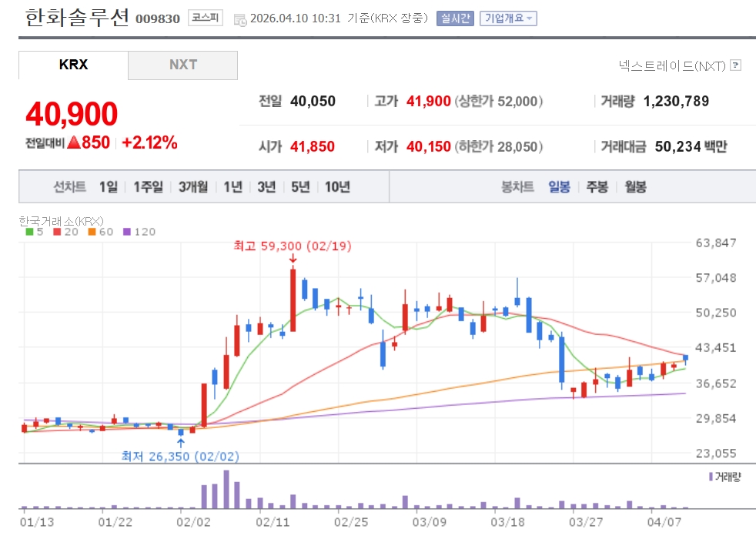Switch to the KRX tab
Screen dimensions: 756x539
click(73, 65)
